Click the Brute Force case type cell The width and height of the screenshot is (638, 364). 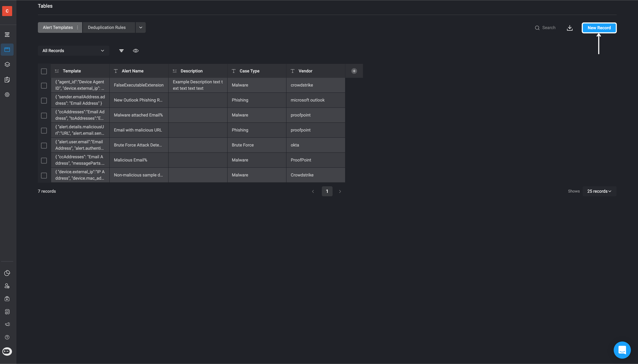[x=257, y=145]
